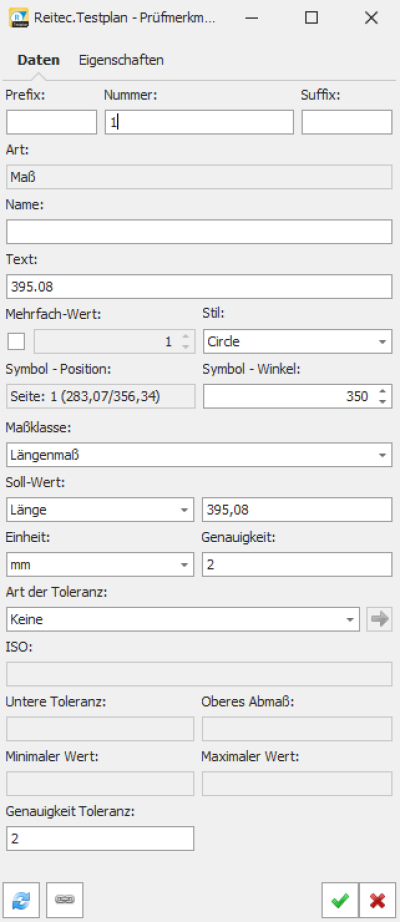Increase Symbol - Winkel with up arrow
The image size is (400, 922).
tap(382, 392)
